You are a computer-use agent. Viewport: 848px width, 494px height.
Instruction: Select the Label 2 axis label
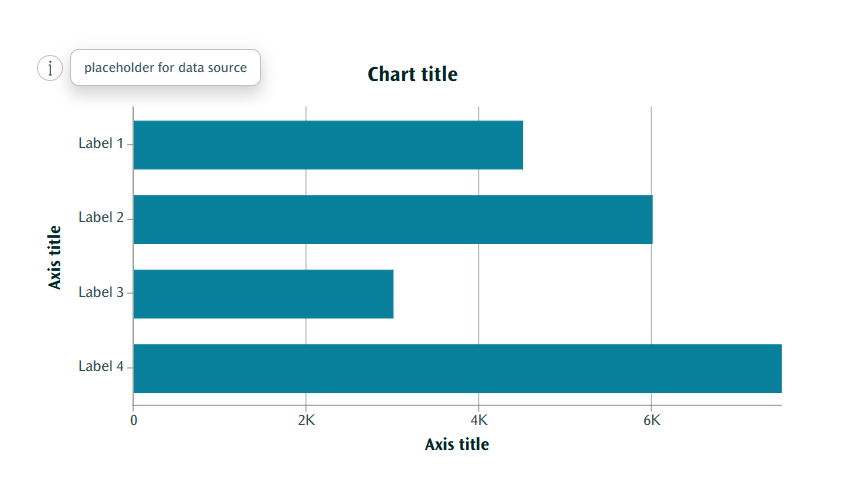coord(101,217)
